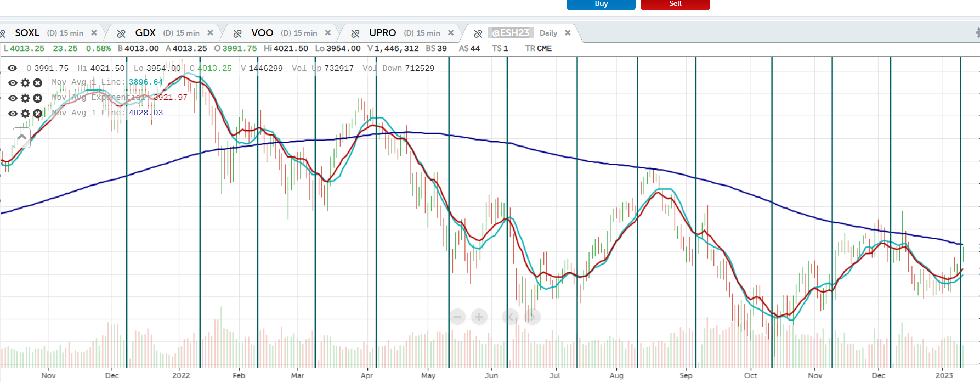Viewport: 980px width, 382px height.
Task: Click the chart zoom out minus button
Action: (457, 317)
